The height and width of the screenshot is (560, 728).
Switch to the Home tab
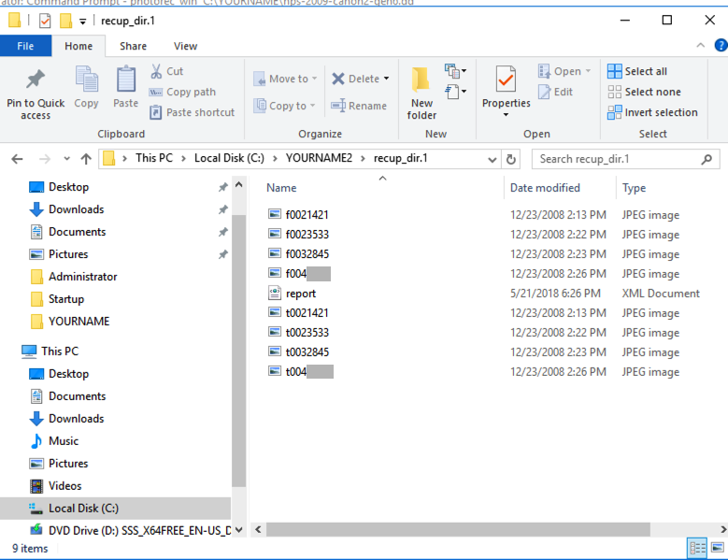click(79, 46)
